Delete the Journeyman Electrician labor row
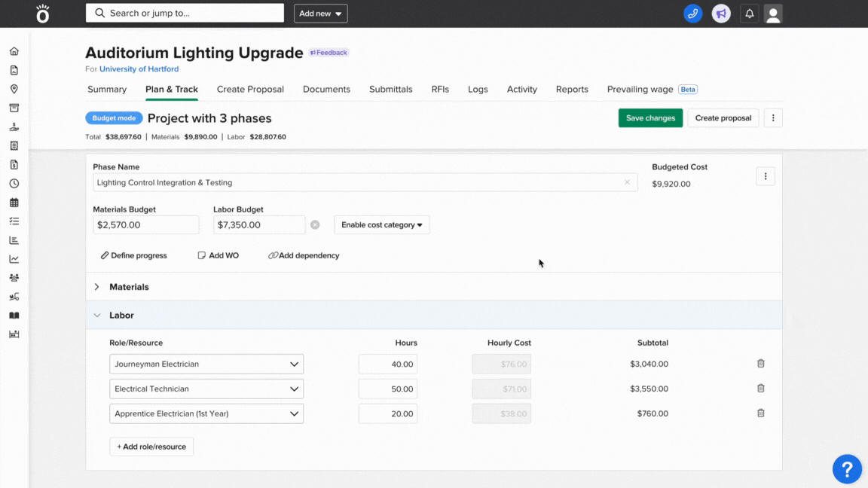The width and height of the screenshot is (868, 488). [x=760, y=364]
